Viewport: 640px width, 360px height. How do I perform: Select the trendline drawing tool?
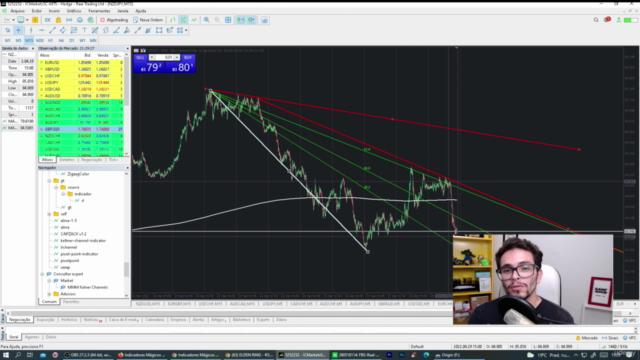point(52,30)
